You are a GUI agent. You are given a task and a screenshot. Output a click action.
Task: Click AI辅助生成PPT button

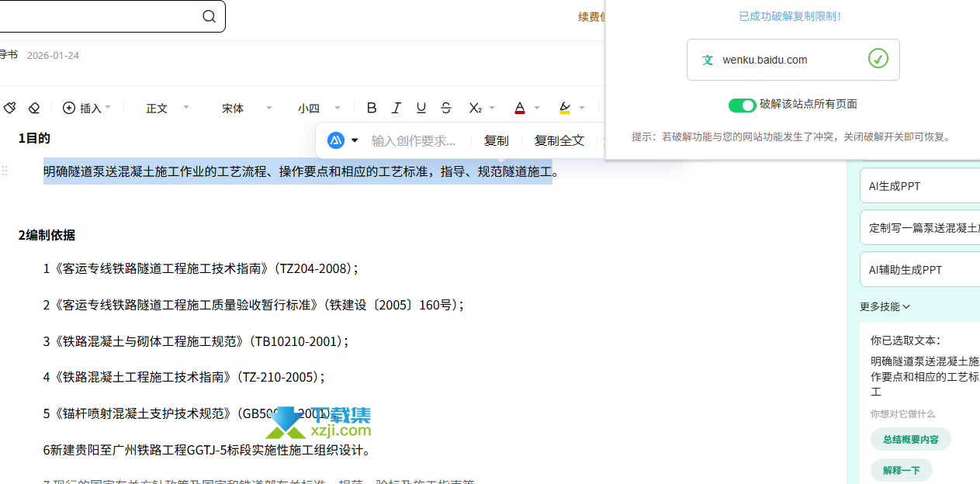pyautogui.click(x=919, y=269)
